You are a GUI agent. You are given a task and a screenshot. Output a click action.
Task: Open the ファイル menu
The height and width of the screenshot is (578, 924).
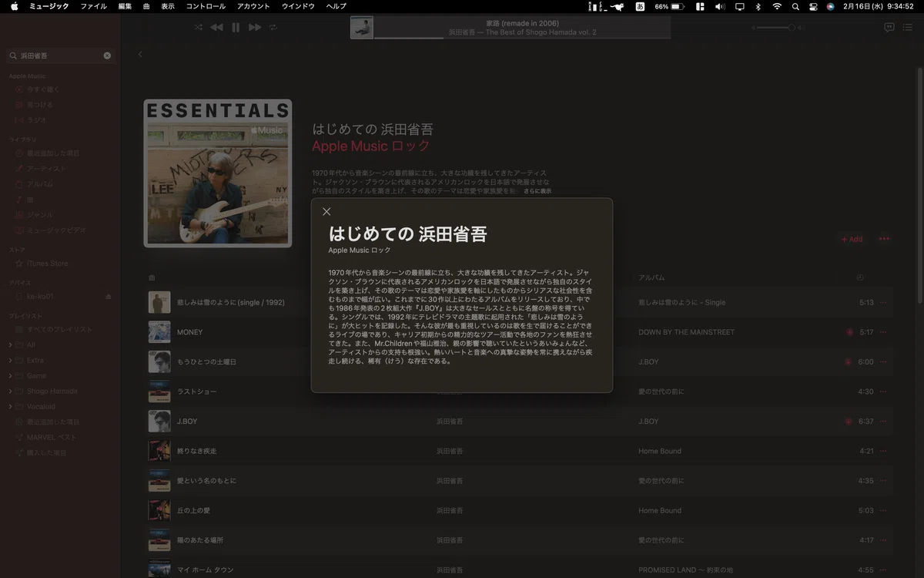[94, 6]
